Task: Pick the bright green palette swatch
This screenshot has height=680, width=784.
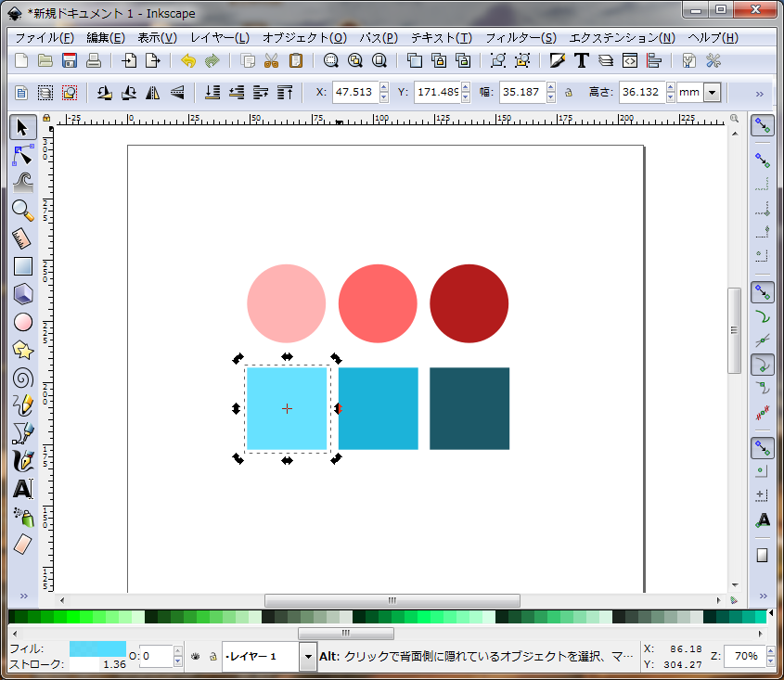Action: [73, 617]
